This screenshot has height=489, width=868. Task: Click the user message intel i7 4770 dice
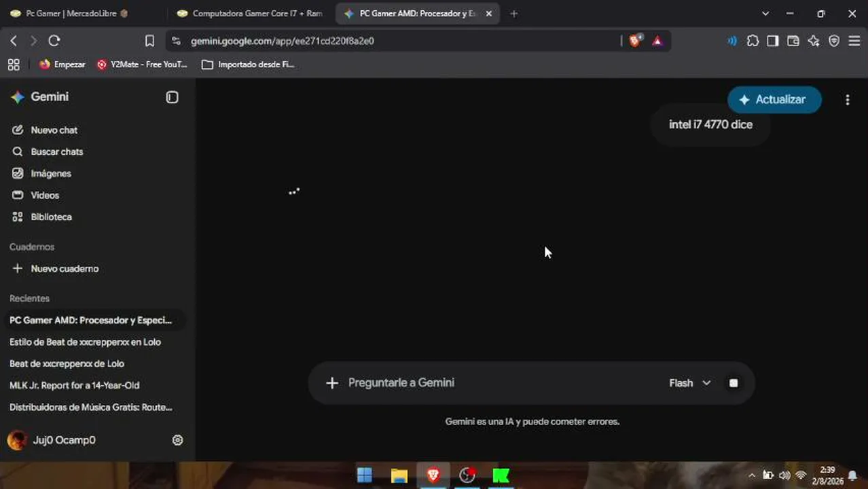tap(710, 124)
